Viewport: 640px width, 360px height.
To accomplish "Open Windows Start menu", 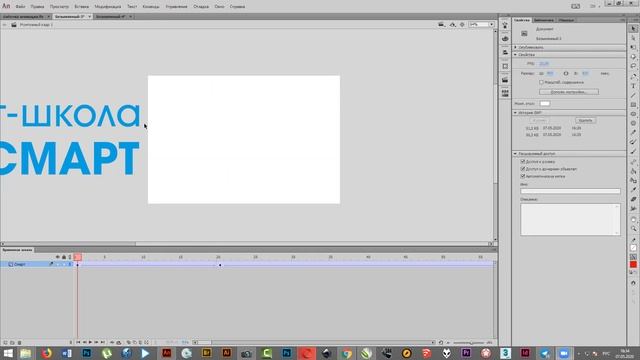I will click(8, 353).
